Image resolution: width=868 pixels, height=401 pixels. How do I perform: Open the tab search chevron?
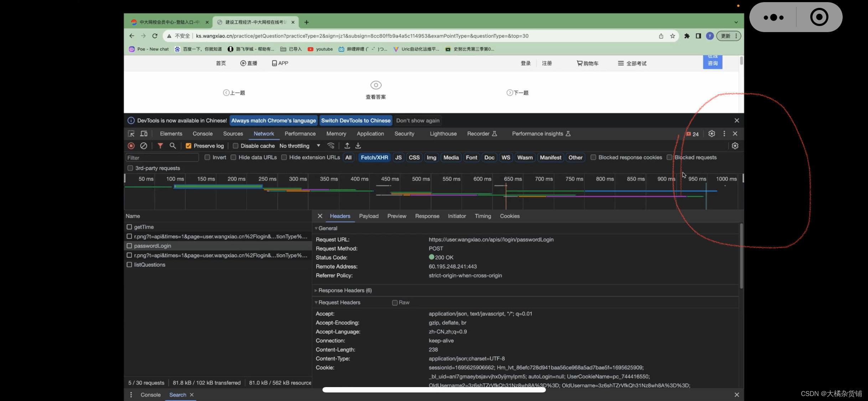[736, 22]
